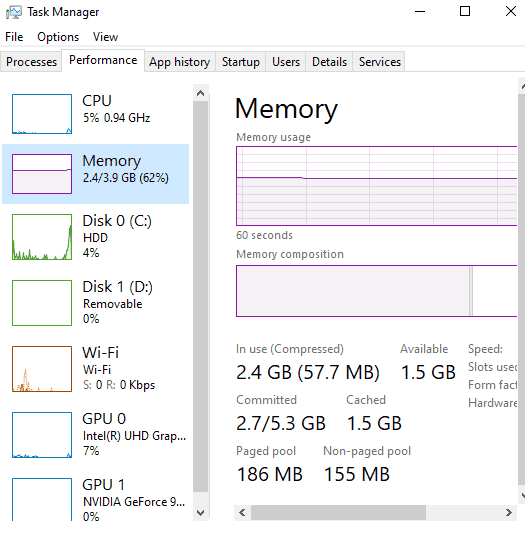Minimize the Task Manager window
The image size is (525, 534).
[x=420, y=11]
